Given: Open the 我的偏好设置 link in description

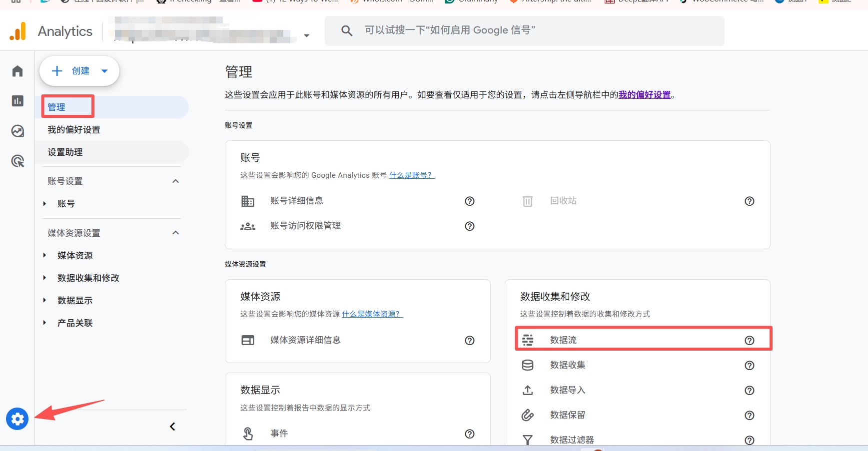Looking at the screenshot, I should pos(644,95).
